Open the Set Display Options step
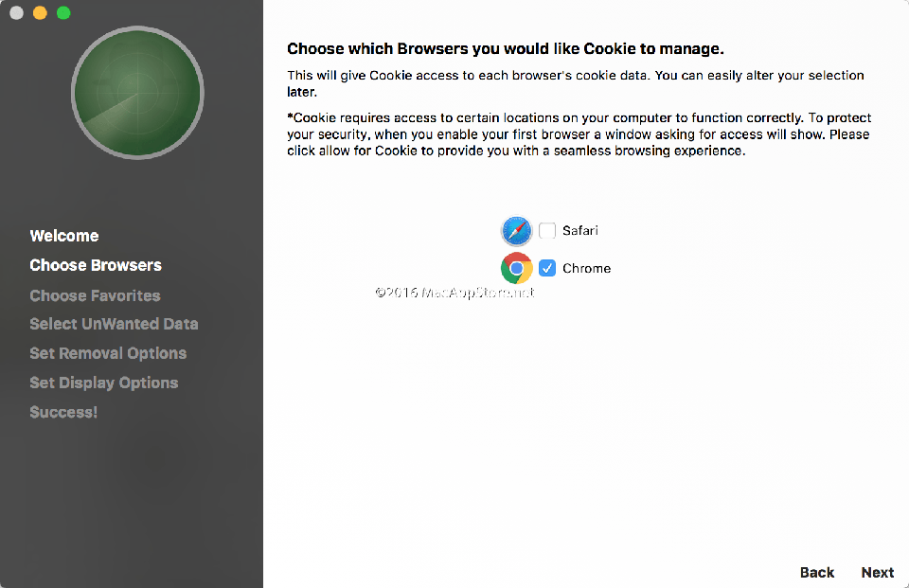The width and height of the screenshot is (909, 588). 103,383
